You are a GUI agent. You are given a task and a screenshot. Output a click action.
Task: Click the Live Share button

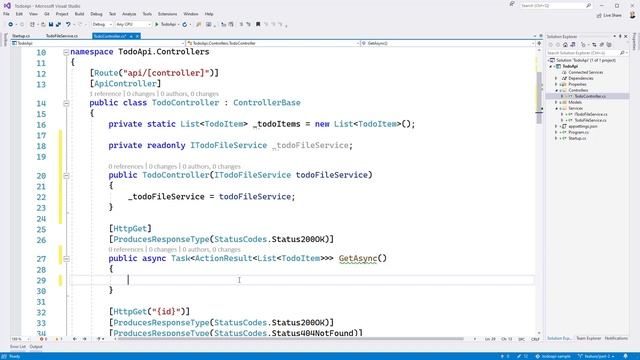[x=609, y=15]
